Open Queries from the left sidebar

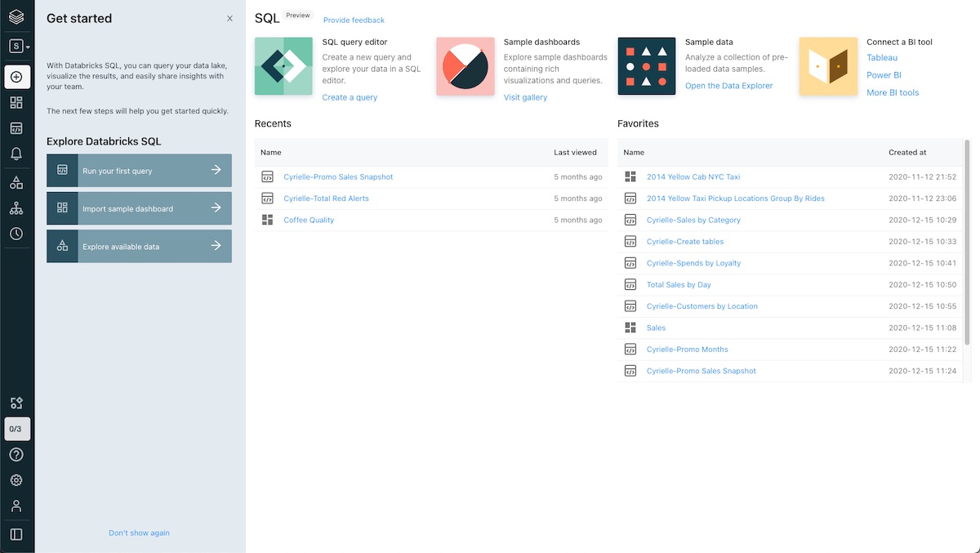[x=16, y=128]
